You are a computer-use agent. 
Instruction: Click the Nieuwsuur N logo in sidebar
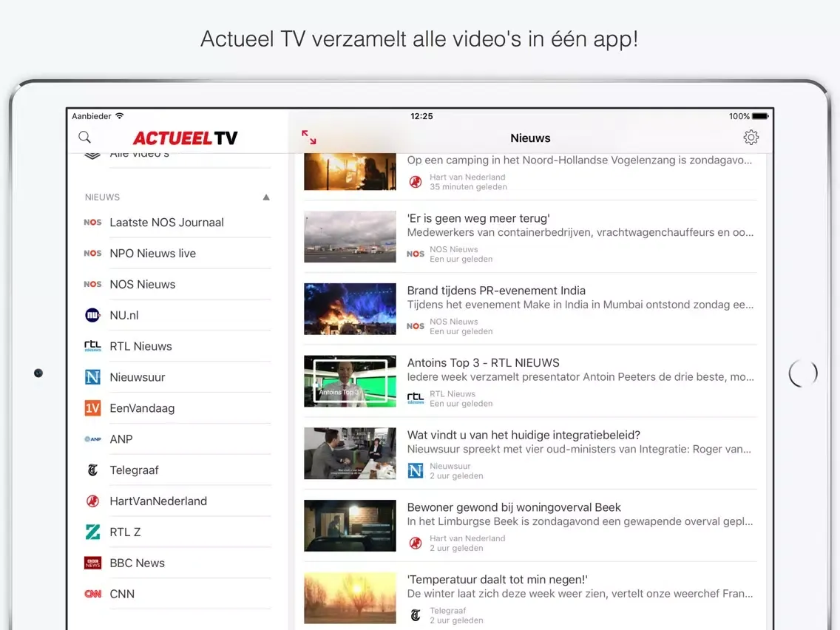click(92, 377)
